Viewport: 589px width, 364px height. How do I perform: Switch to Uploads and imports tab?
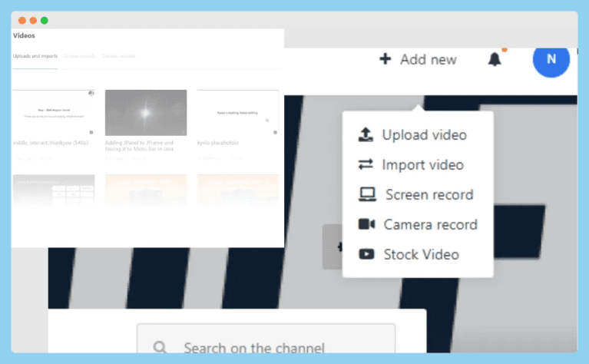pos(35,56)
